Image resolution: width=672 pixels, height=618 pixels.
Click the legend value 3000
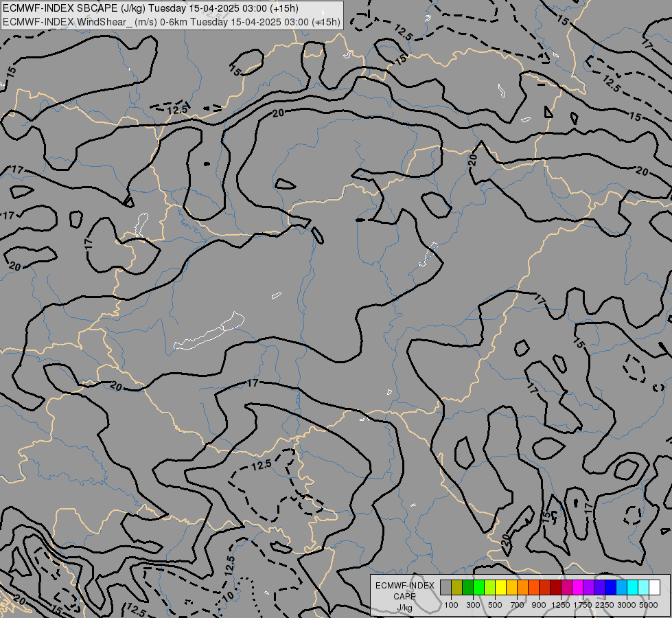coord(627,605)
